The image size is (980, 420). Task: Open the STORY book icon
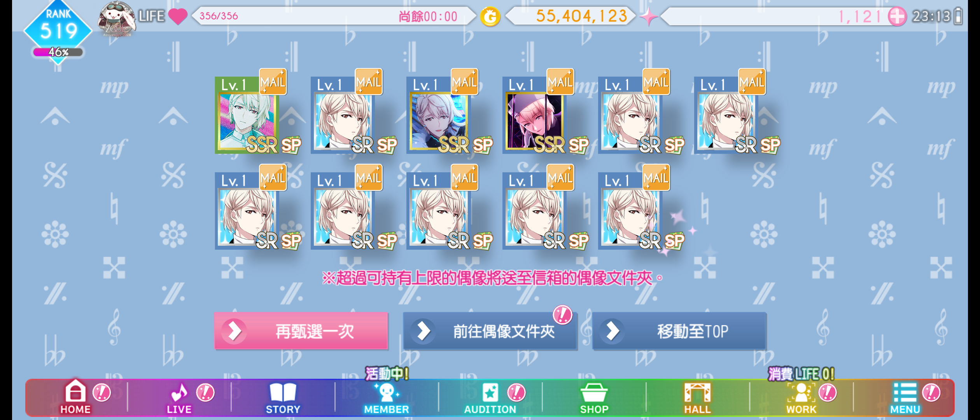tap(283, 397)
